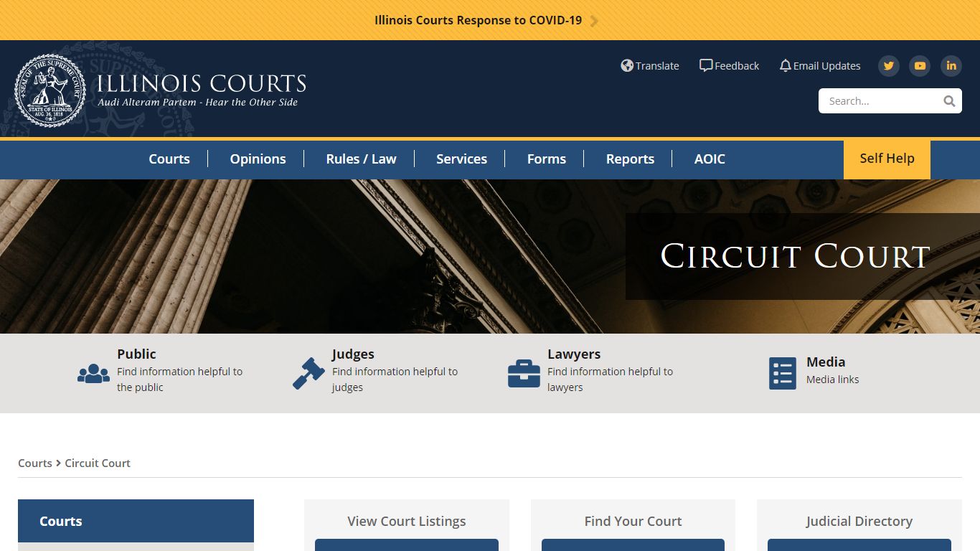Click the Email Updates bell icon

[785, 65]
